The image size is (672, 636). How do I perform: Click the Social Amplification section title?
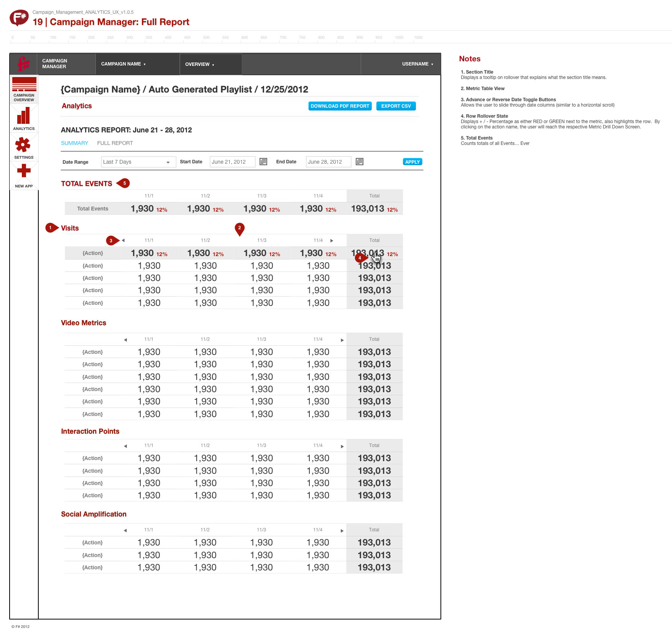[94, 514]
